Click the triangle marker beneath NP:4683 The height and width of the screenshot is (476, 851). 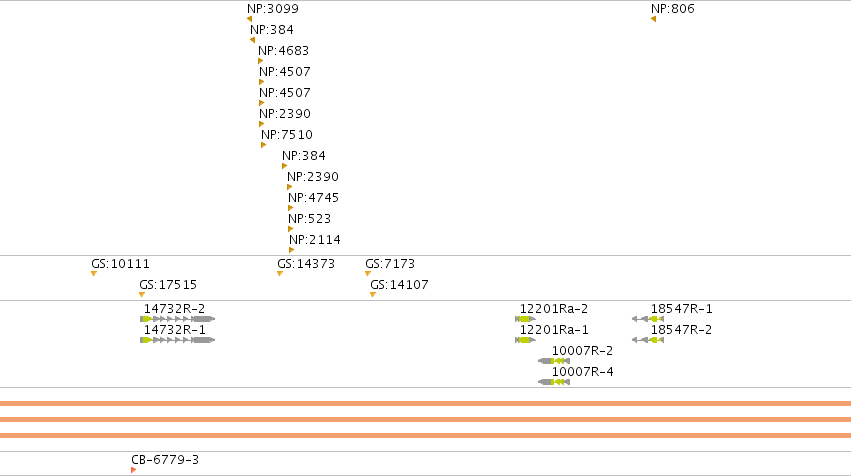coord(261,61)
